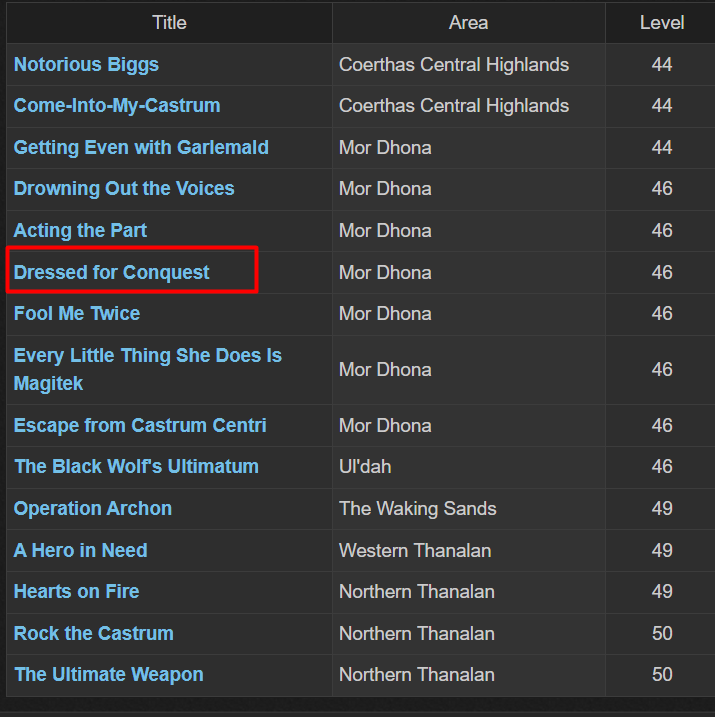Open The Black Wolf's Ultimatum quest
The height and width of the screenshot is (717, 715).
coord(136,467)
